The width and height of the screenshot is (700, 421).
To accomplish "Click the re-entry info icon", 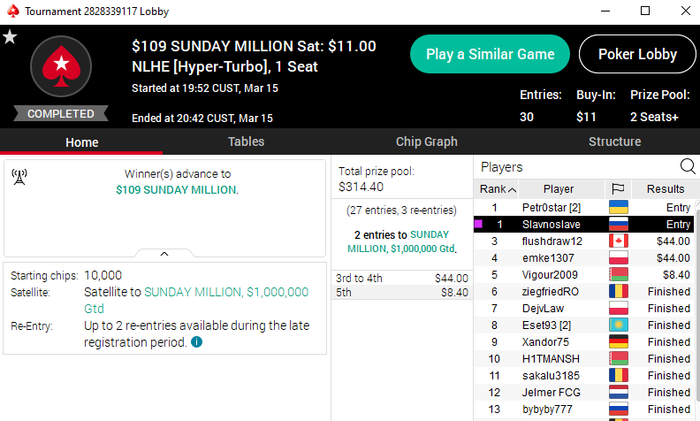I will 197,342.
